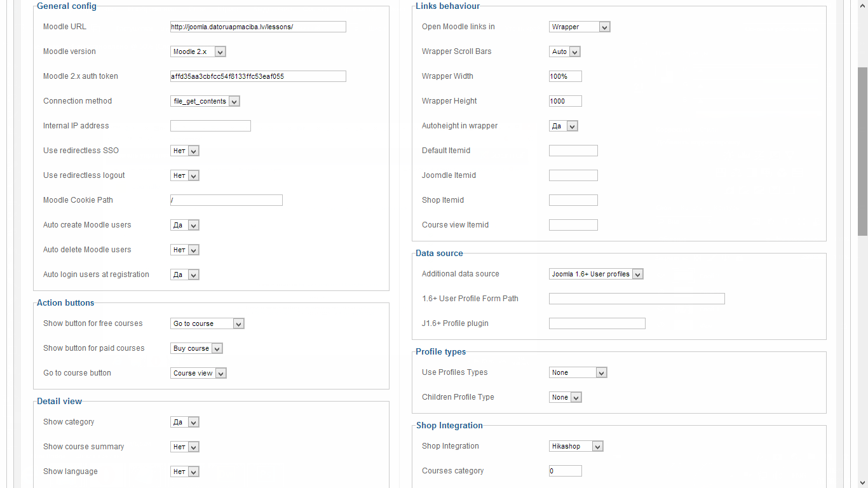Change Wrapper Scroll Bars selection
The width and height of the screenshot is (868, 488).
[x=564, y=52]
